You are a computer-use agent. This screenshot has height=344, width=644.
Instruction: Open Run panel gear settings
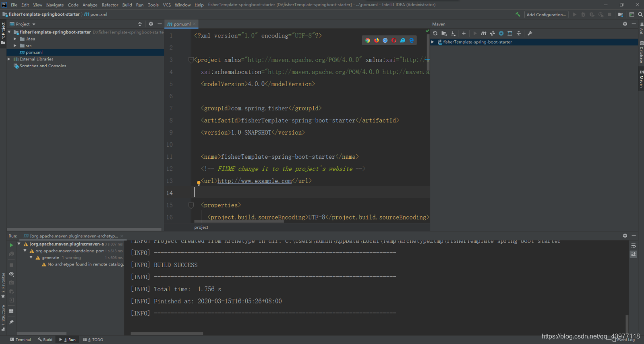coord(625,236)
